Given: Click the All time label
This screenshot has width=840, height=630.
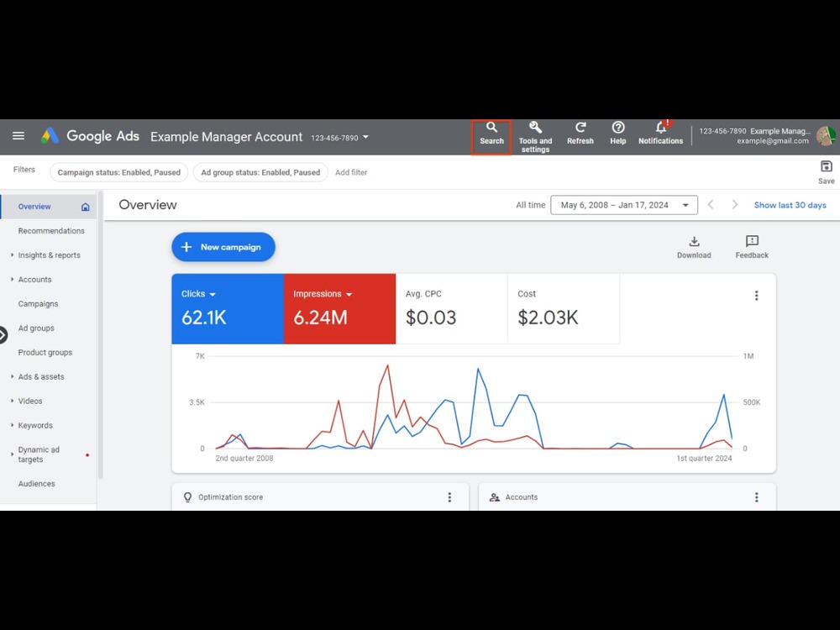Looking at the screenshot, I should pyautogui.click(x=530, y=205).
